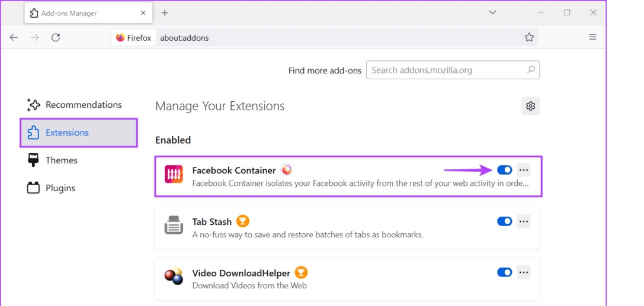Screen dimensions: 644x306
Task: Open the gear tools for all add-ons
Action: 531,106
